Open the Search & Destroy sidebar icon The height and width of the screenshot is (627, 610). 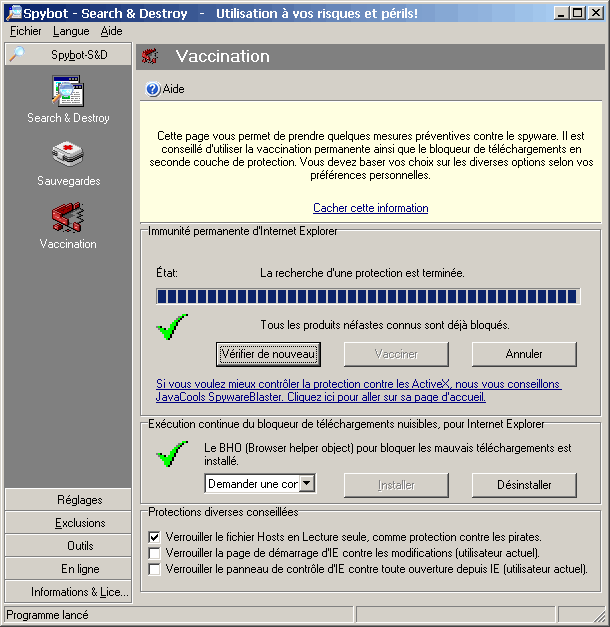click(x=68, y=91)
